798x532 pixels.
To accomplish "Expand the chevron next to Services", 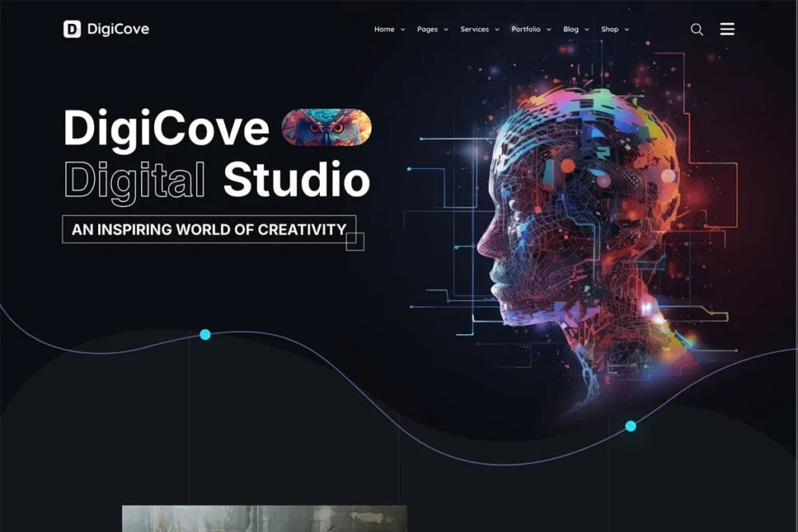I will pyautogui.click(x=496, y=30).
